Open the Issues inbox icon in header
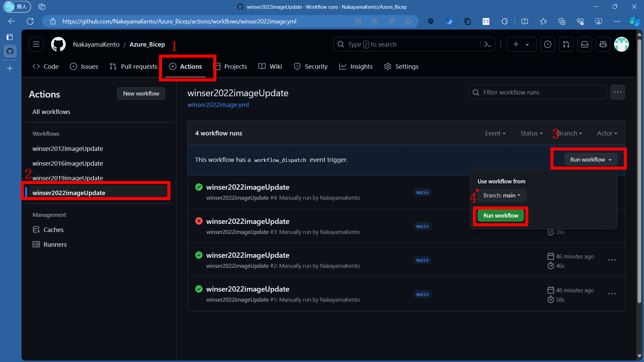644x362 pixels. (548, 44)
